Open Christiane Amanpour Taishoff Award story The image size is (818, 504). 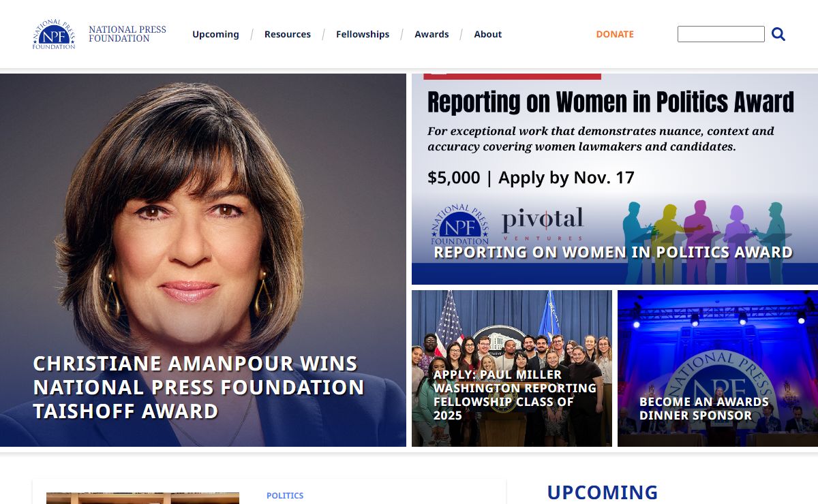pos(198,387)
